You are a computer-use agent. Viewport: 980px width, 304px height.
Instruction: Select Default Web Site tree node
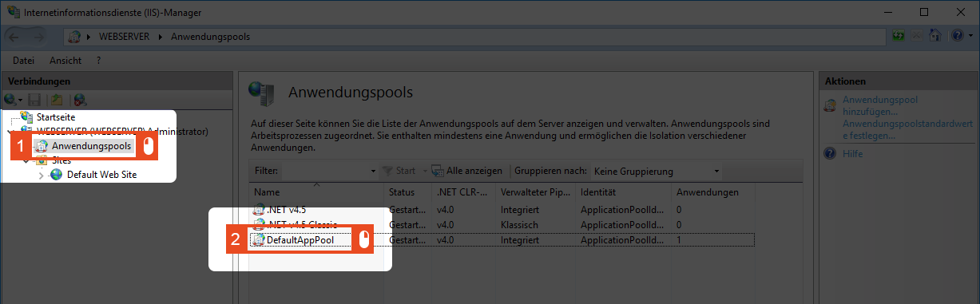(101, 175)
